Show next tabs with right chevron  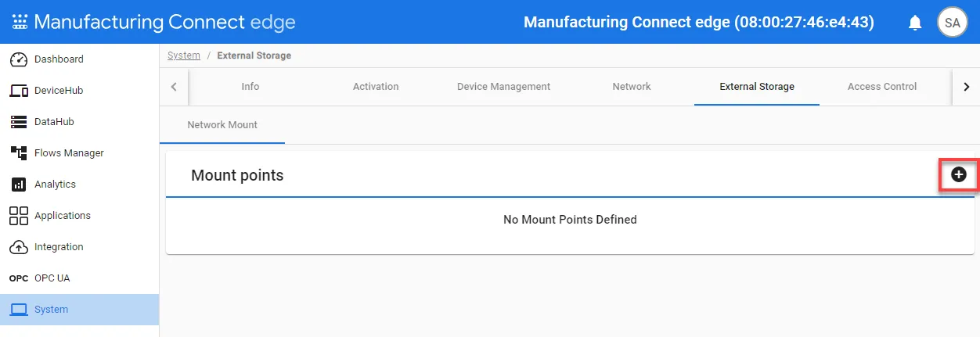(x=966, y=87)
